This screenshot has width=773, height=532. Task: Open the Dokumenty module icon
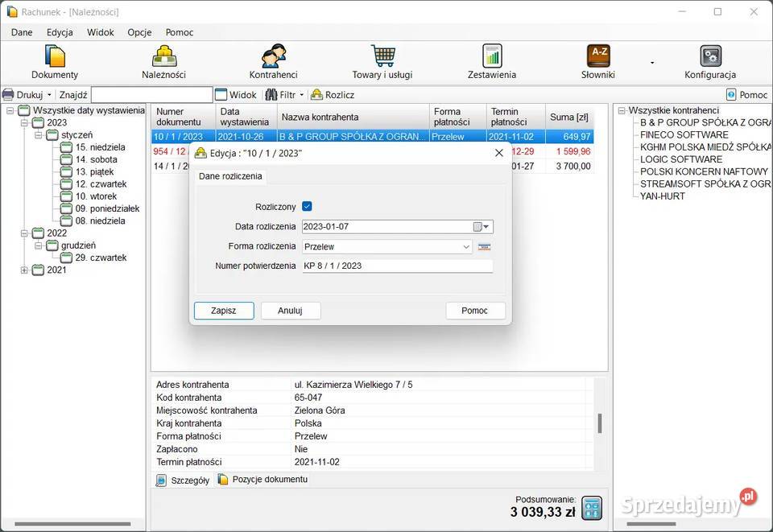coord(55,56)
